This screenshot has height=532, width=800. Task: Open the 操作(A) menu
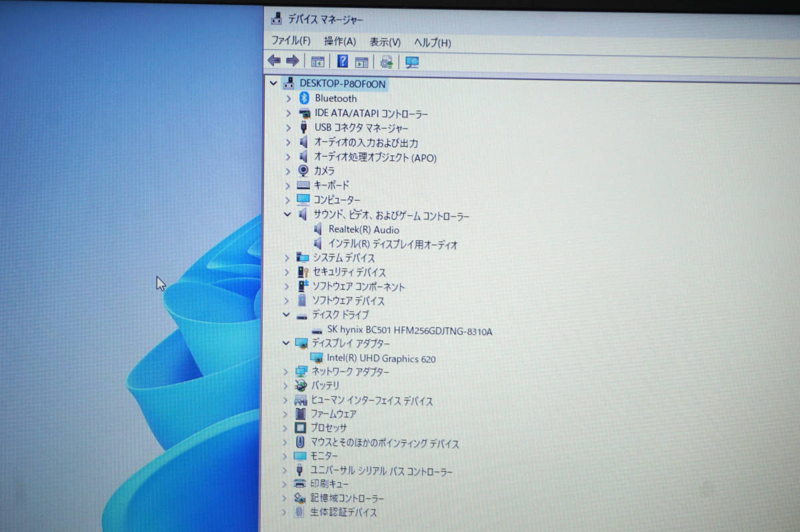tap(340, 41)
